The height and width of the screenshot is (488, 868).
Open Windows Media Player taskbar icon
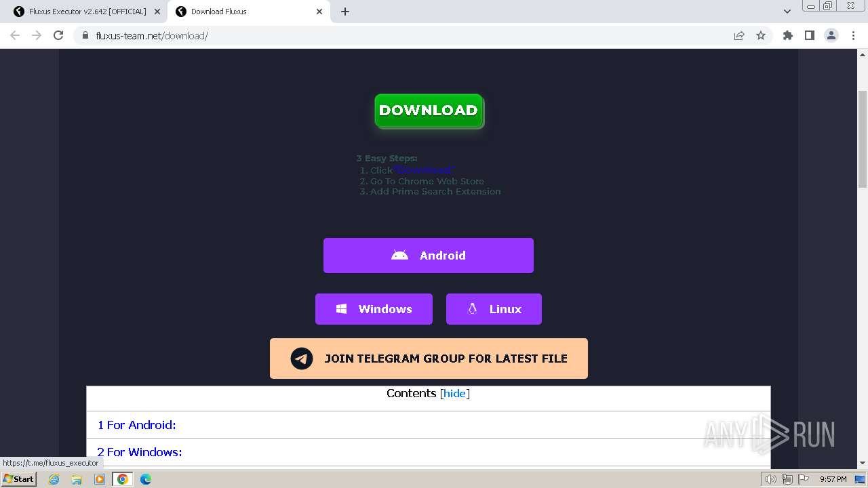click(100, 479)
